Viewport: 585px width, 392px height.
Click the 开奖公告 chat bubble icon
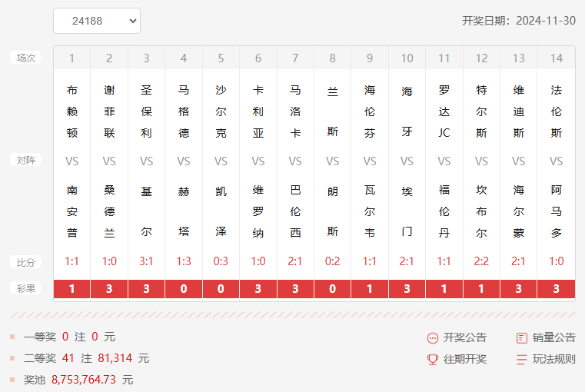(x=433, y=337)
